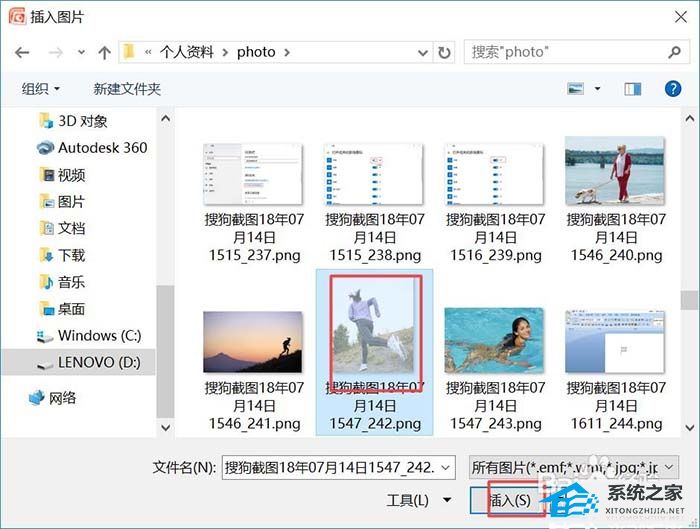Click file name text 1547_243.png
The height and width of the screenshot is (529, 700).
click(x=496, y=405)
